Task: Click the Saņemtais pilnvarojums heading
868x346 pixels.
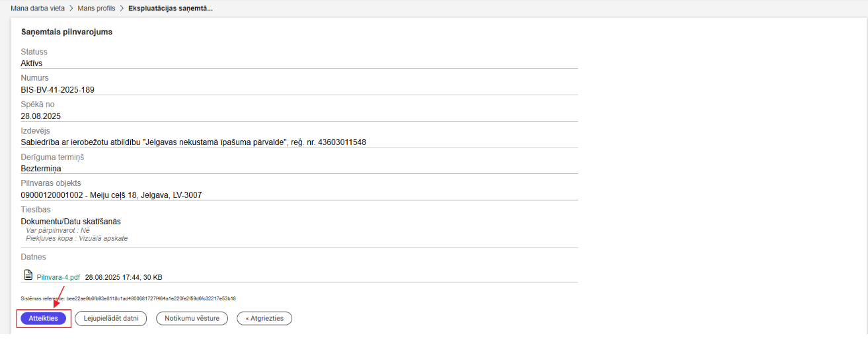Action: pyautogui.click(x=66, y=32)
